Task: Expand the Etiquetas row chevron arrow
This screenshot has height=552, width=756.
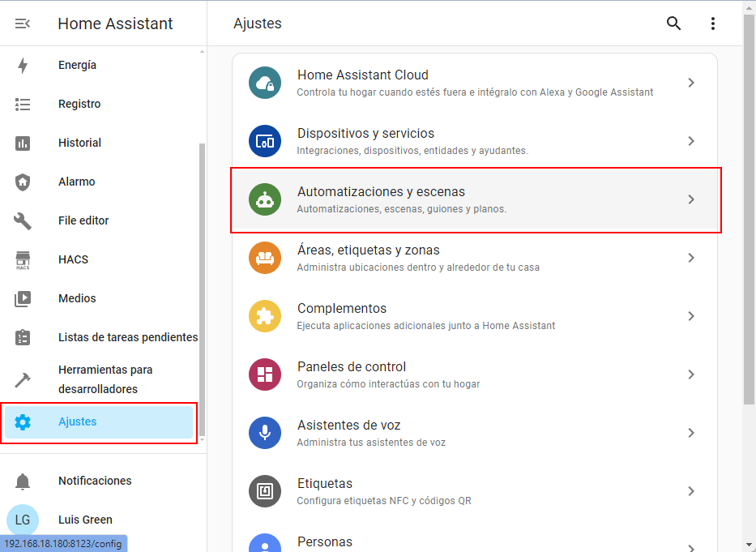Action: [x=691, y=491]
